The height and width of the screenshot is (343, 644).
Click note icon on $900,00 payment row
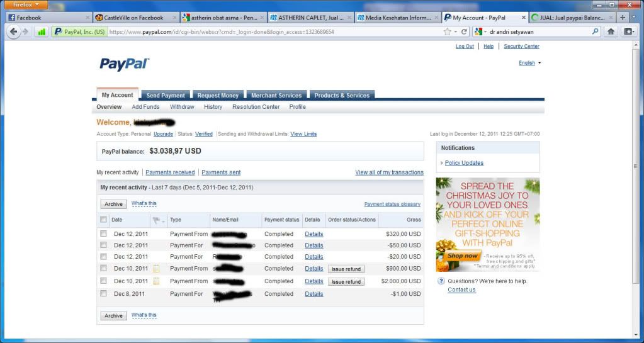tap(156, 269)
